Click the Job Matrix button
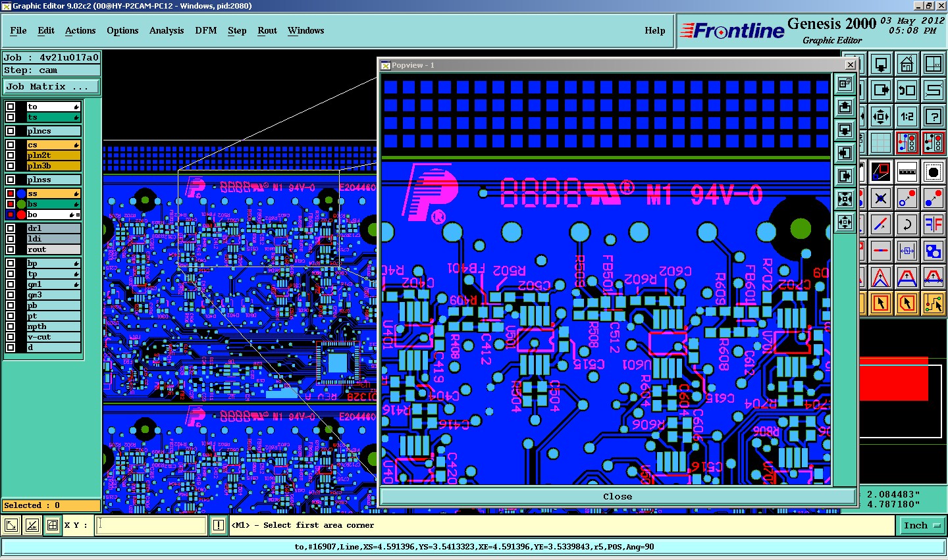Viewport: 948px width, 560px height. pos(51,87)
